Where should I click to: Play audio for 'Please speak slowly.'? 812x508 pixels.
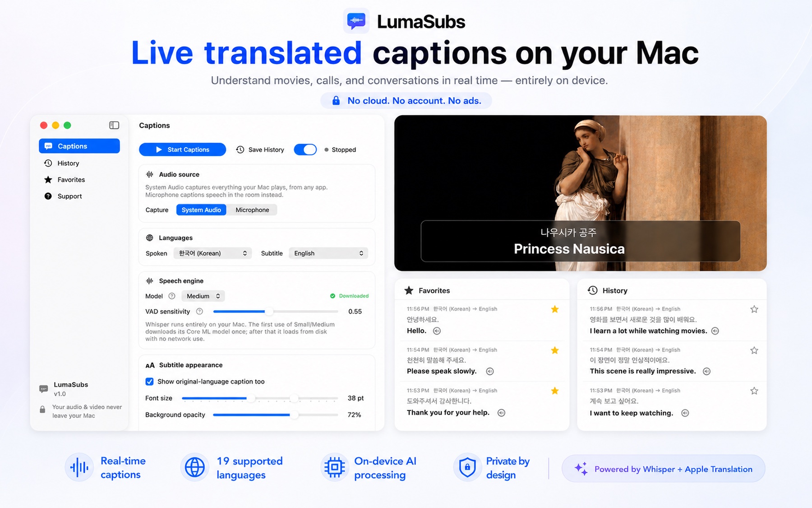pyautogui.click(x=490, y=371)
